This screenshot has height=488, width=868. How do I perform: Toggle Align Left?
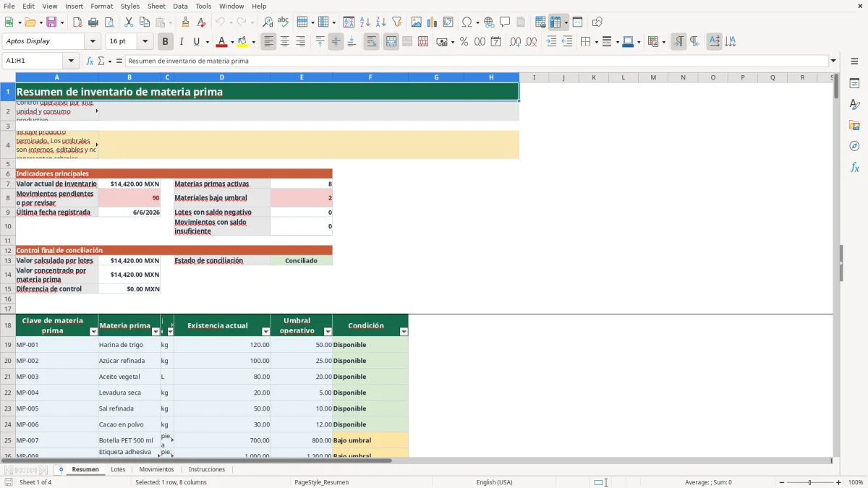coord(269,42)
